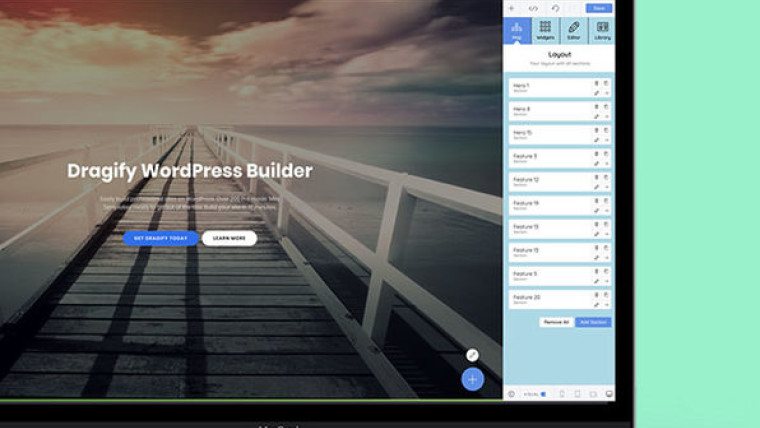This screenshot has height=428, width=760.
Task: Select the Feature 3 section row
Action: (x=559, y=159)
